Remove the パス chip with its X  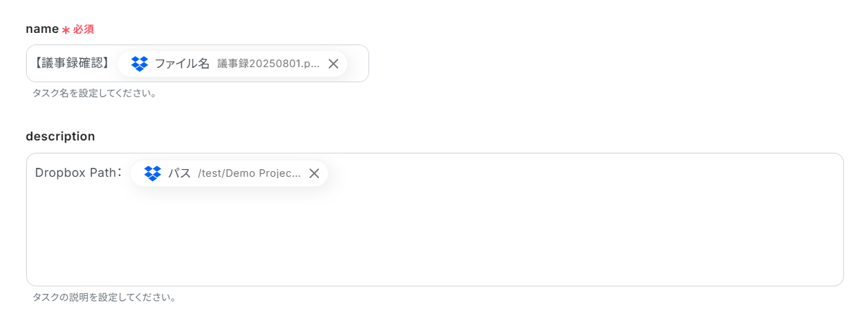[314, 173]
